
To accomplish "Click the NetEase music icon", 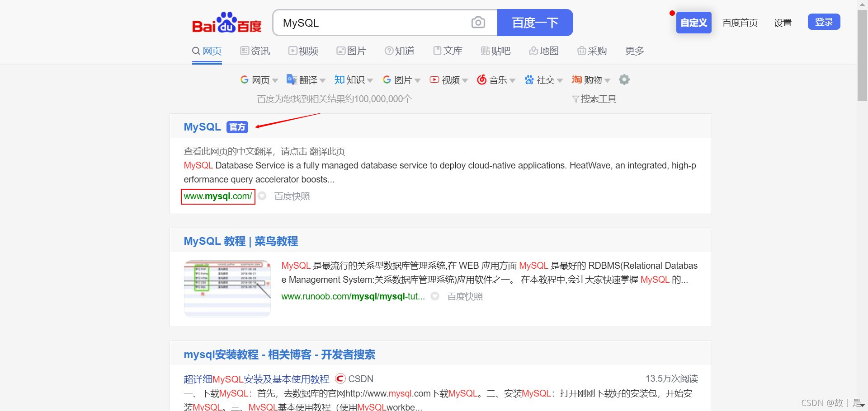I will pos(482,80).
